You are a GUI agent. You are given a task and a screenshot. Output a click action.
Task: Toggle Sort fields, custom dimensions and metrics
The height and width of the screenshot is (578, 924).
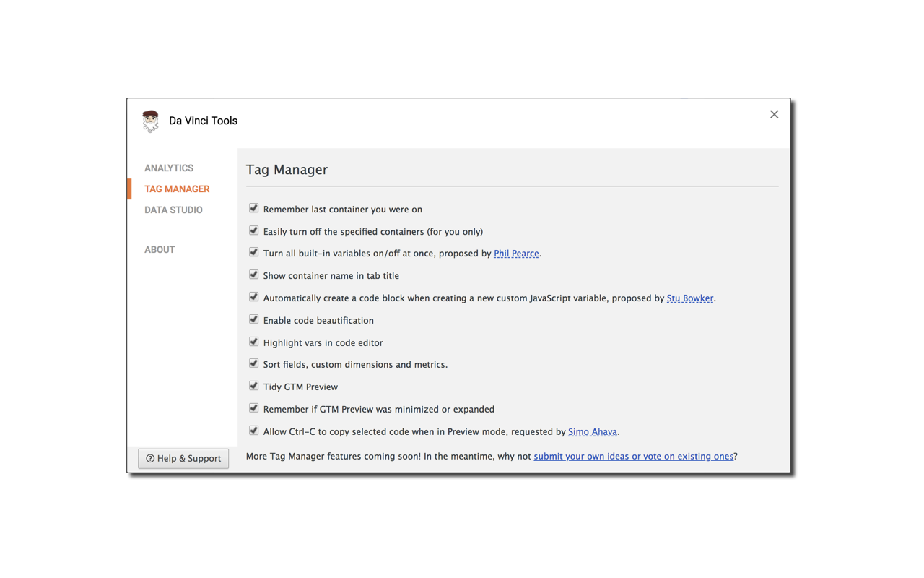(253, 363)
